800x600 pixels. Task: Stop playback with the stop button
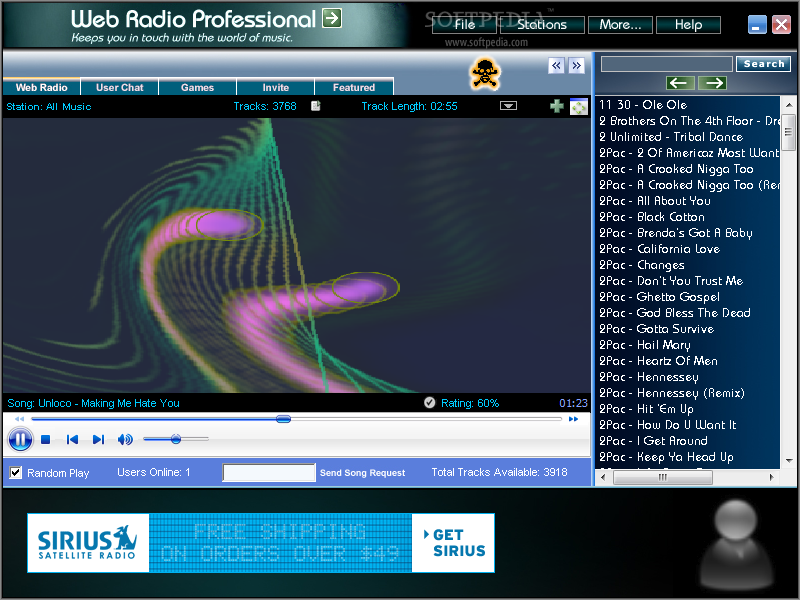[x=45, y=439]
